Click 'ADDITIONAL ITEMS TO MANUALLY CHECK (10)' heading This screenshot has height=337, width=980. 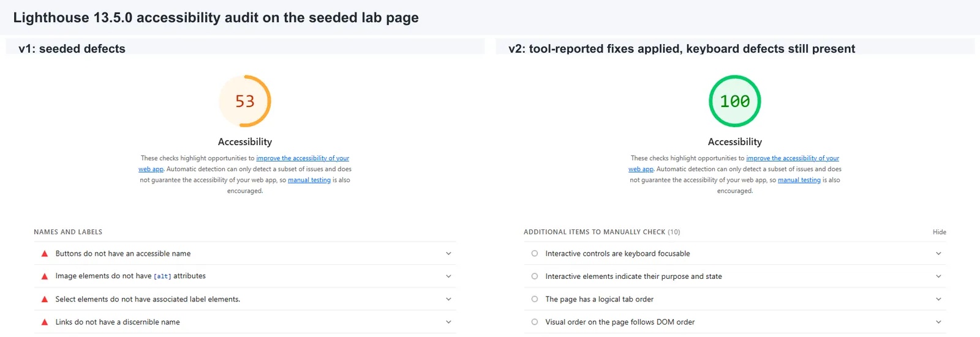point(601,232)
